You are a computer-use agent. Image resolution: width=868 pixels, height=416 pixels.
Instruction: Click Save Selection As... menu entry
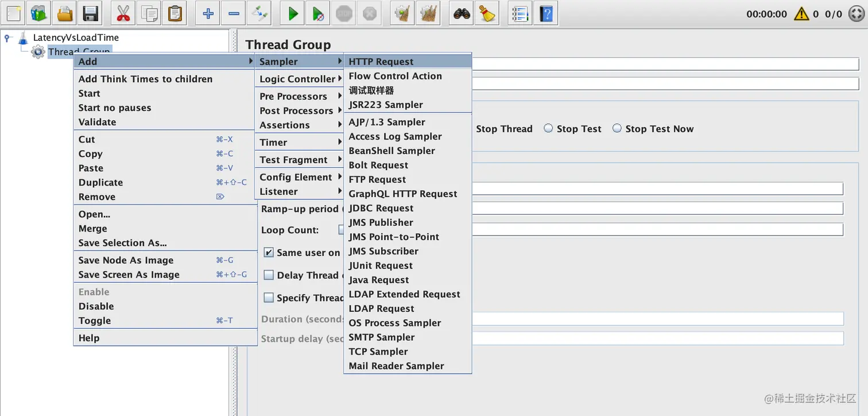(165, 242)
